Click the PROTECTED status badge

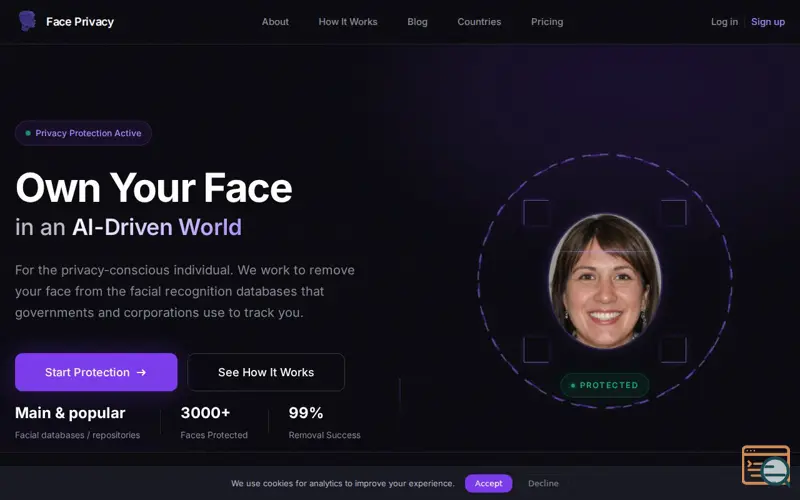[605, 385]
